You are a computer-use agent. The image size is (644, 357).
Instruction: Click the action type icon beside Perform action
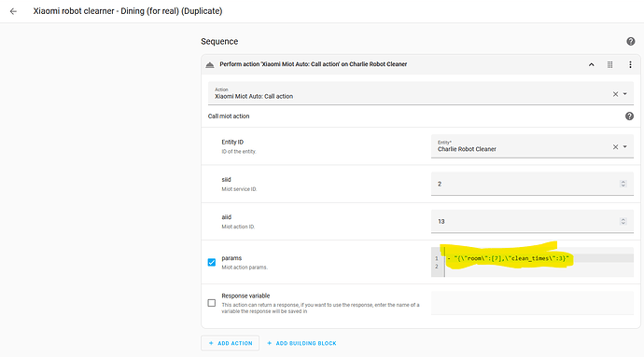coord(210,65)
